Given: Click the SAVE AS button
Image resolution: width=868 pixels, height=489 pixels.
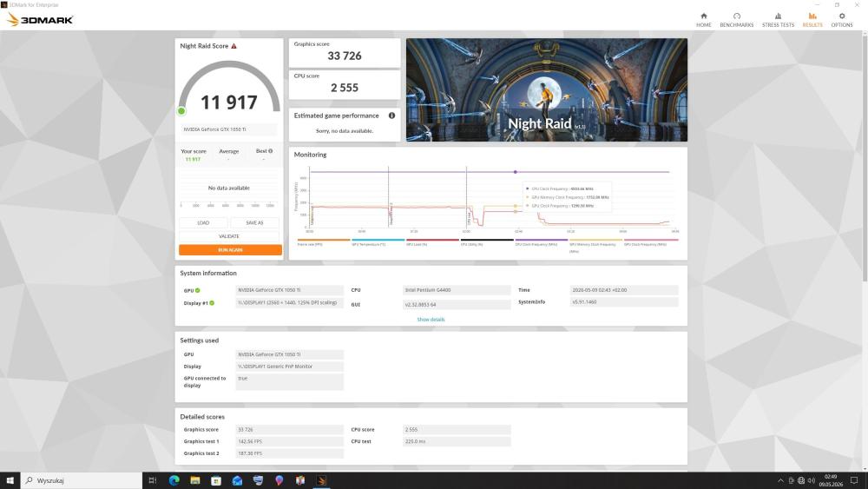Looking at the screenshot, I should (254, 222).
